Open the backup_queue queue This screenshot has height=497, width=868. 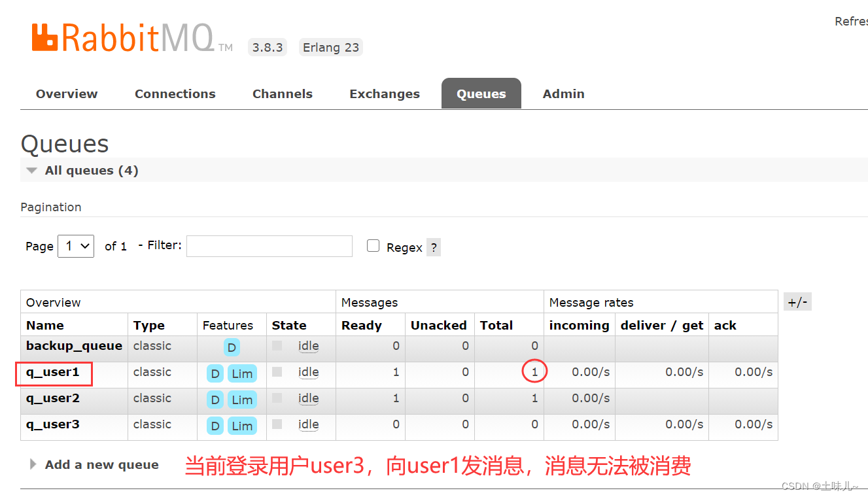(75, 346)
